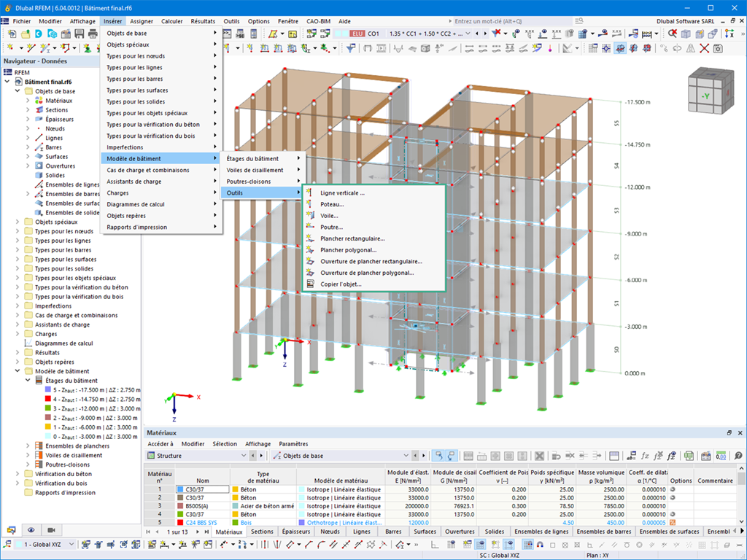Click the Sélection button in Matériaux panel
Viewport: 747px width, 560px height.
[225, 444]
